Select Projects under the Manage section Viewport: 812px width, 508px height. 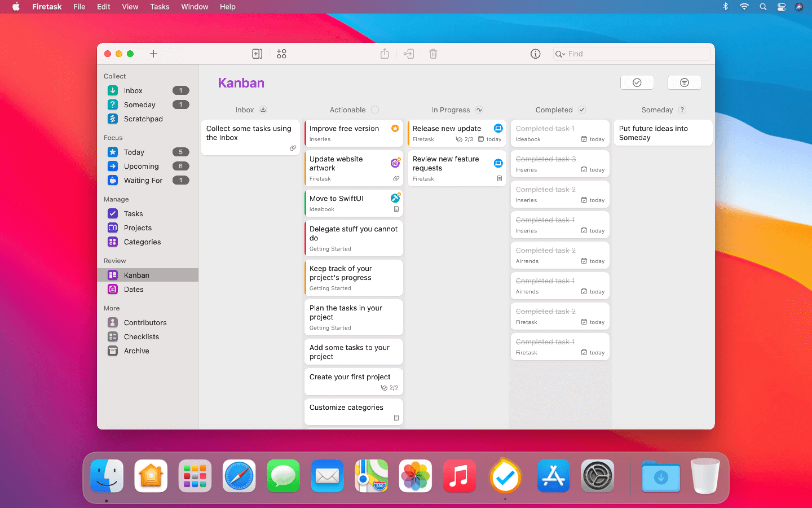click(x=137, y=227)
